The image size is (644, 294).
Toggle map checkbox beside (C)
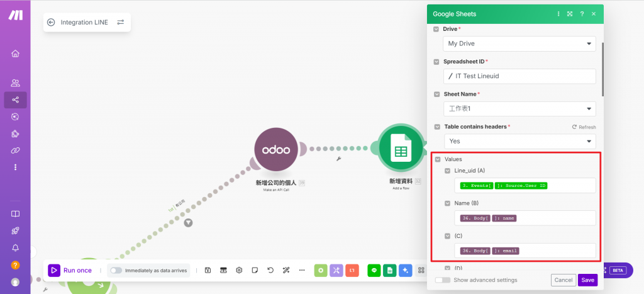pyautogui.click(x=448, y=236)
